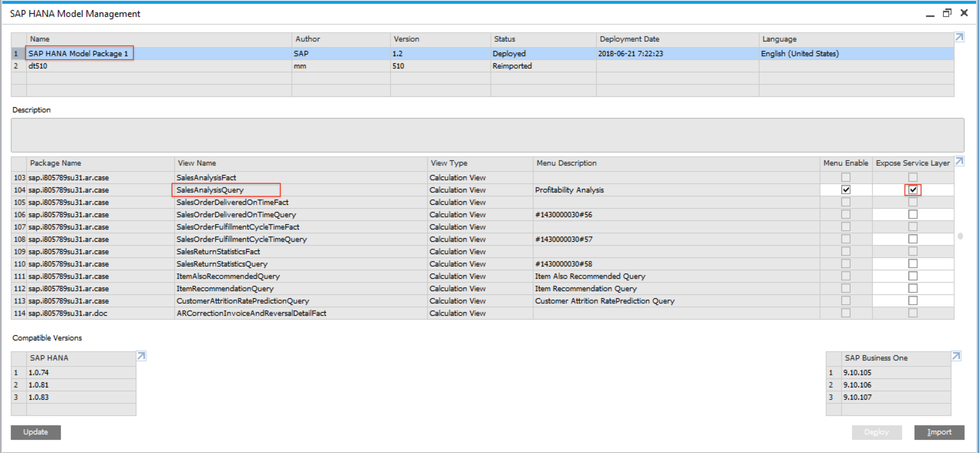The height and width of the screenshot is (453, 980).
Task: Click the Version column header in packages table
Action: pos(441,39)
